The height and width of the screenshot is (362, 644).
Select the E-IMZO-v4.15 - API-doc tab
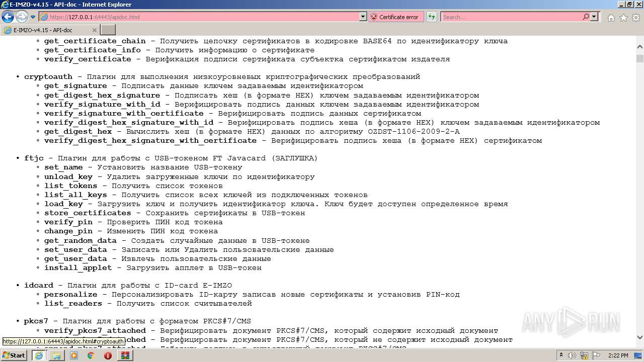(50, 30)
